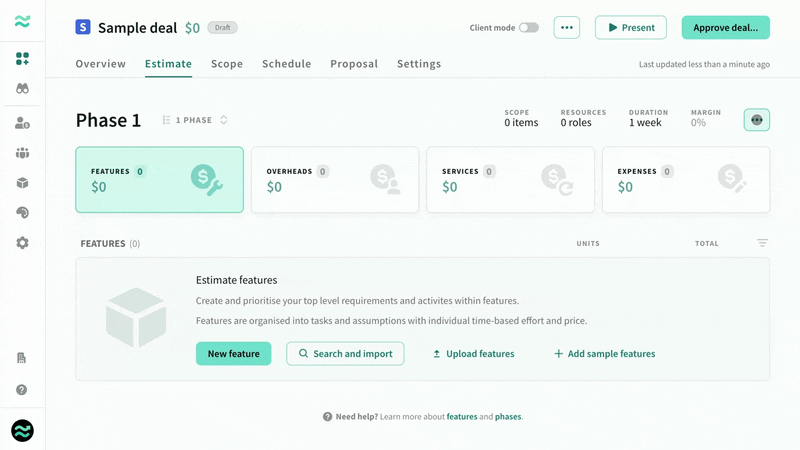The height and width of the screenshot is (450, 800).
Task: Switch to the Proposal tab
Action: (x=354, y=64)
